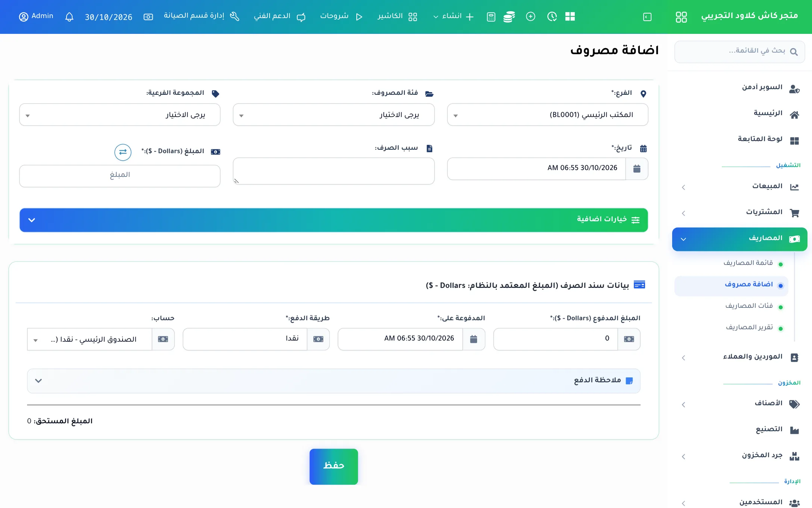812x508 pixels.
Task: Click the apps grid icon beside store name
Action: 681,17
